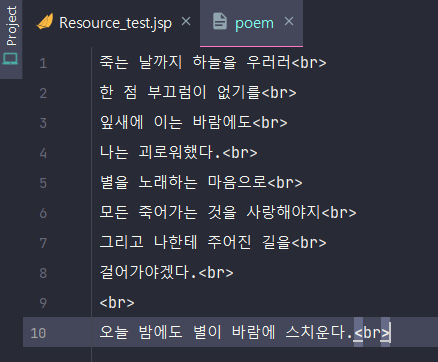Screen dimensions: 438x362
Task: Click line number 5 in the gutter
Action: click(x=43, y=183)
